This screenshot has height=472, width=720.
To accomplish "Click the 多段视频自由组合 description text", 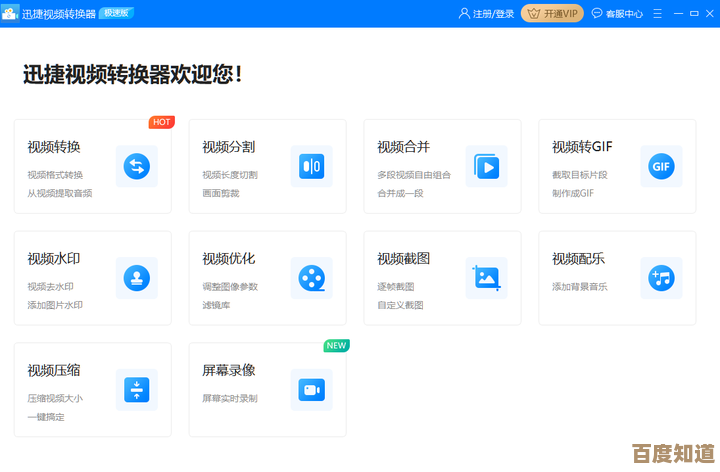I will [x=414, y=175].
